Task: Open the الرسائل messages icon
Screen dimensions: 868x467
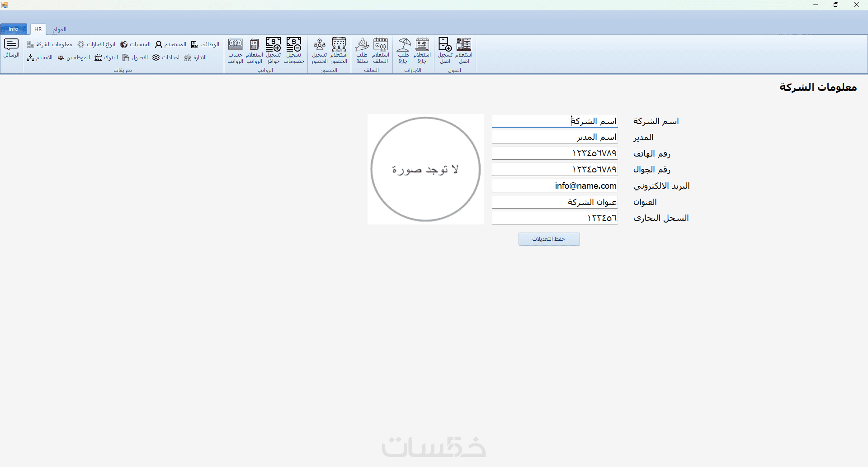Action: tap(11, 48)
